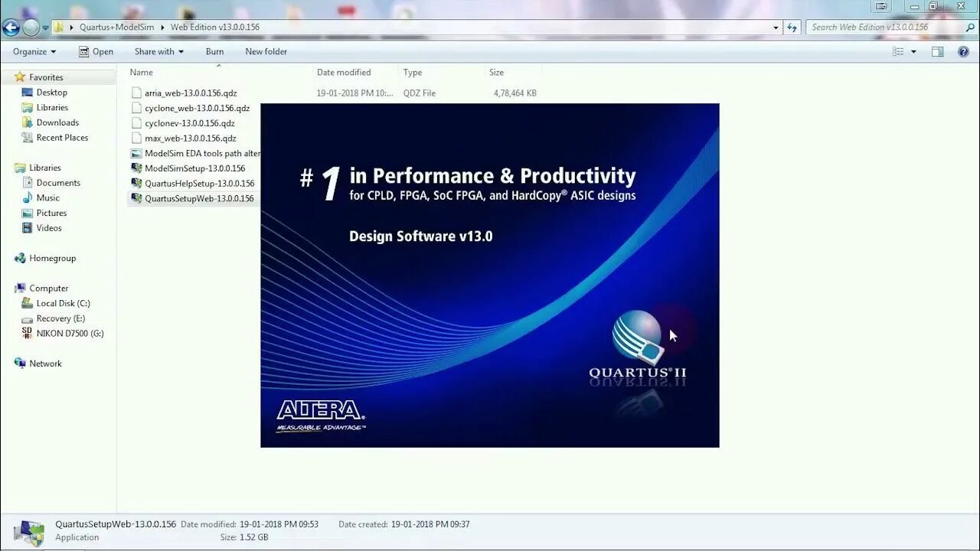Screen dimensions: 980x551
Task: Select file arria_web-13.0.0.156.qdz
Action: [191, 93]
